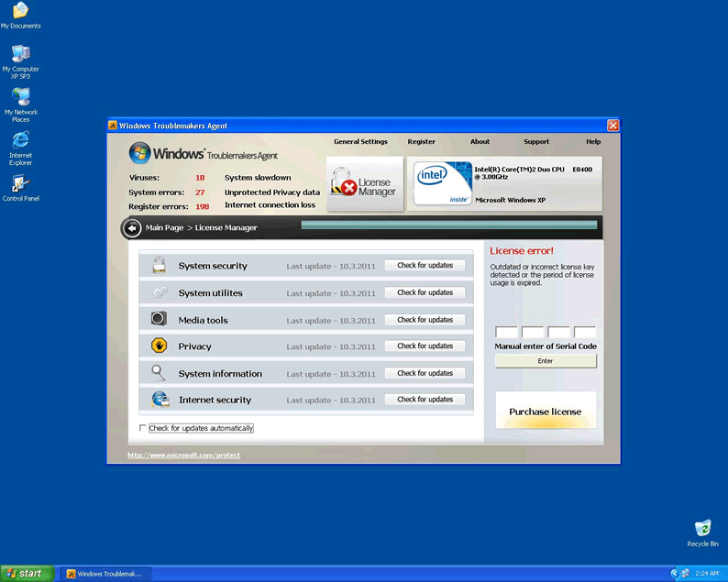Open the Windows Start menu
Screen dimensions: 728x582
click(26, 574)
